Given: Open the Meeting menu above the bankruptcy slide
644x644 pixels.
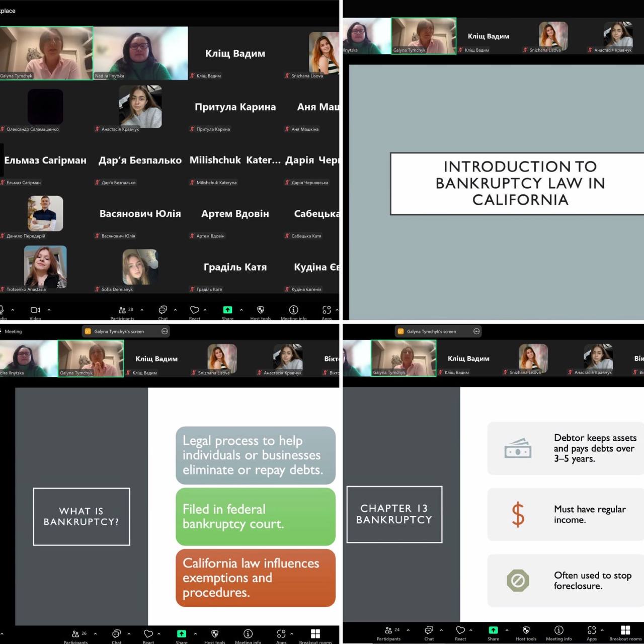Looking at the screenshot, I should (13, 332).
